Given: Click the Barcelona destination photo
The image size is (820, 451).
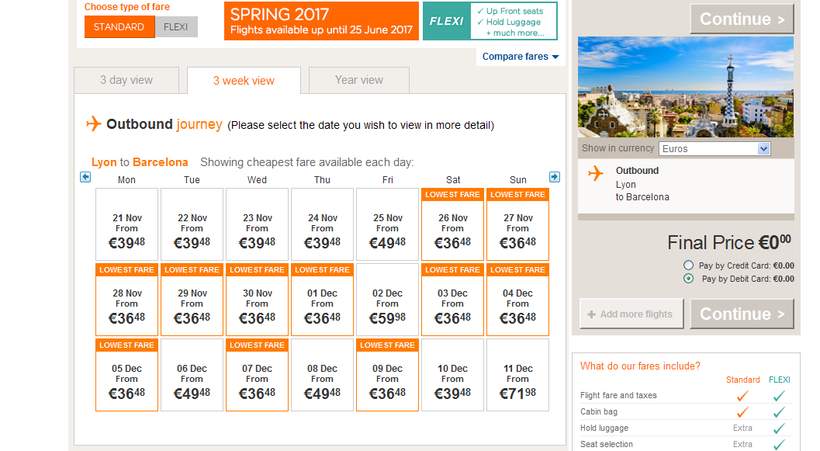Looking at the screenshot, I should click(x=685, y=87).
